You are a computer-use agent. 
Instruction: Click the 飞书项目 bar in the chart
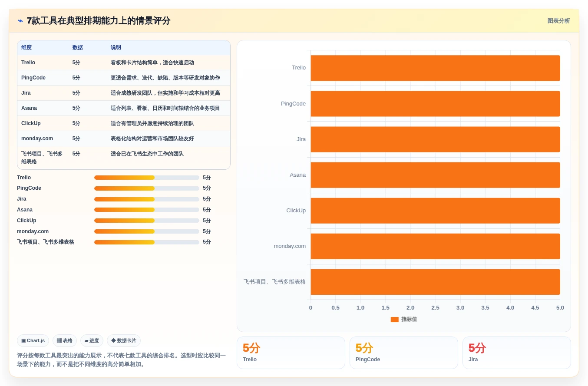pyautogui.click(x=435, y=282)
